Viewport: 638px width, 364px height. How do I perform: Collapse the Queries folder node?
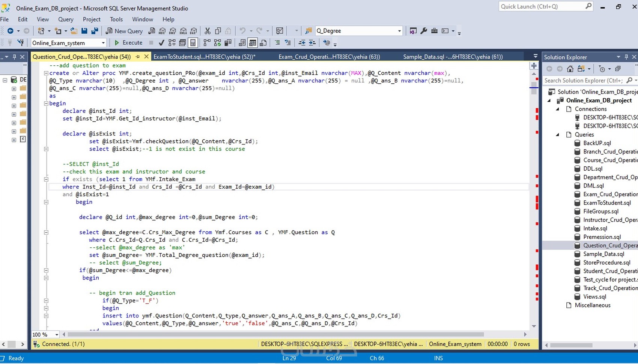[x=558, y=134]
